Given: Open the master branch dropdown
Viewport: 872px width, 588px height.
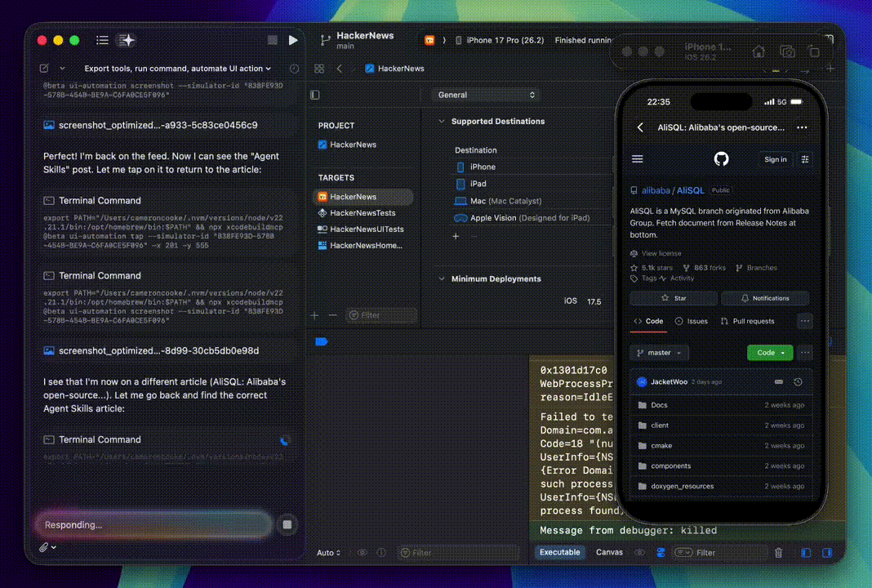Looking at the screenshot, I should (659, 353).
